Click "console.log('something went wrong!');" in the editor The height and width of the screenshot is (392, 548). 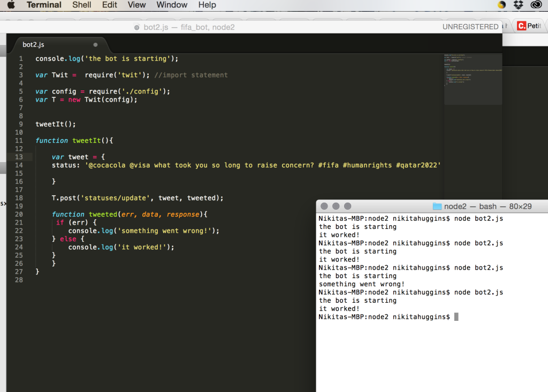(143, 231)
